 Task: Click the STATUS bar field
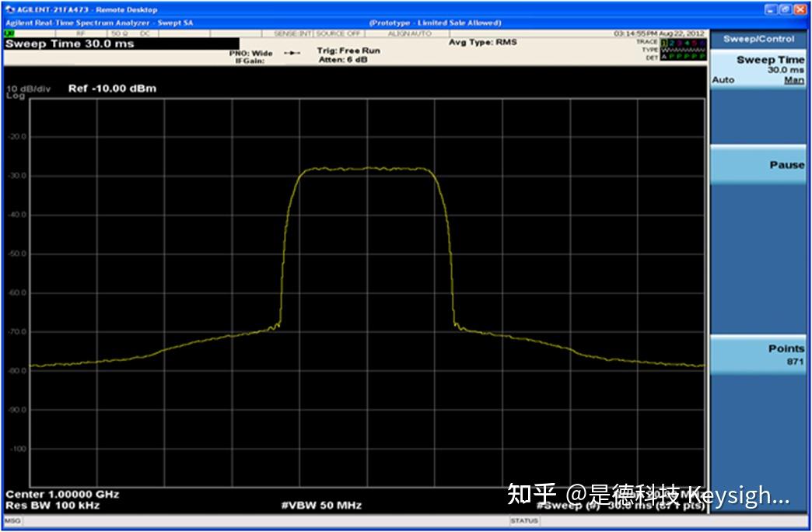pos(523,520)
